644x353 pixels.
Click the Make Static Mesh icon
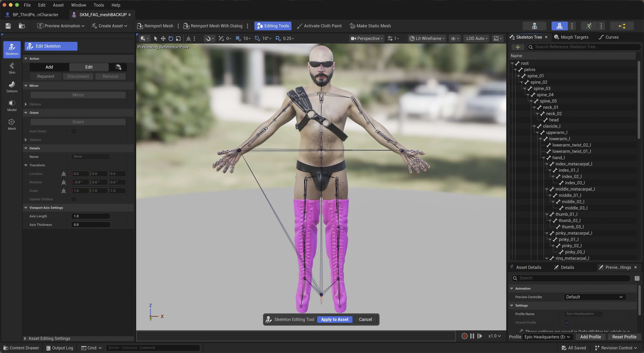352,26
